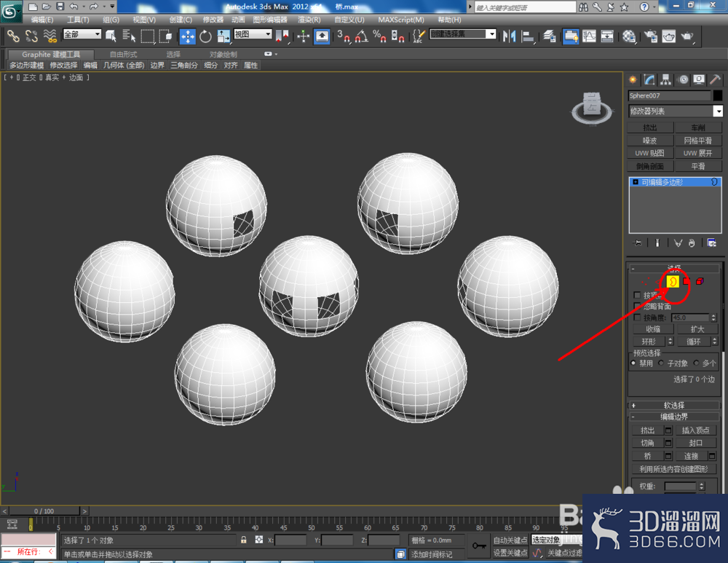728x563 pixels.
Task: Open the Curve Editor icon
Action: [x=589, y=36]
